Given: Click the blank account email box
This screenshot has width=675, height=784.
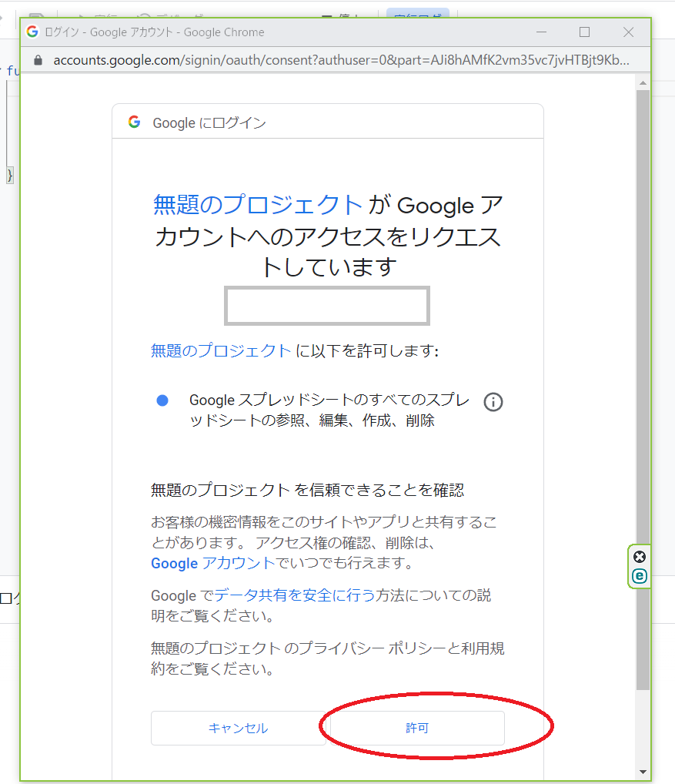Looking at the screenshot, I should coord(327,306).
